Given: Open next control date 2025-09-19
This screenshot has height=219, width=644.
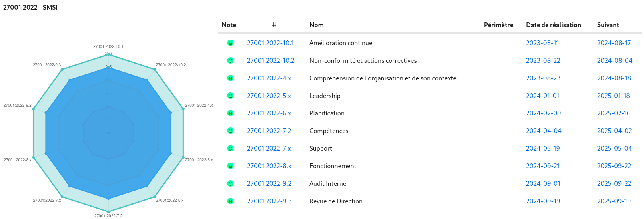Looking at the screenshot, I should 614,201.
